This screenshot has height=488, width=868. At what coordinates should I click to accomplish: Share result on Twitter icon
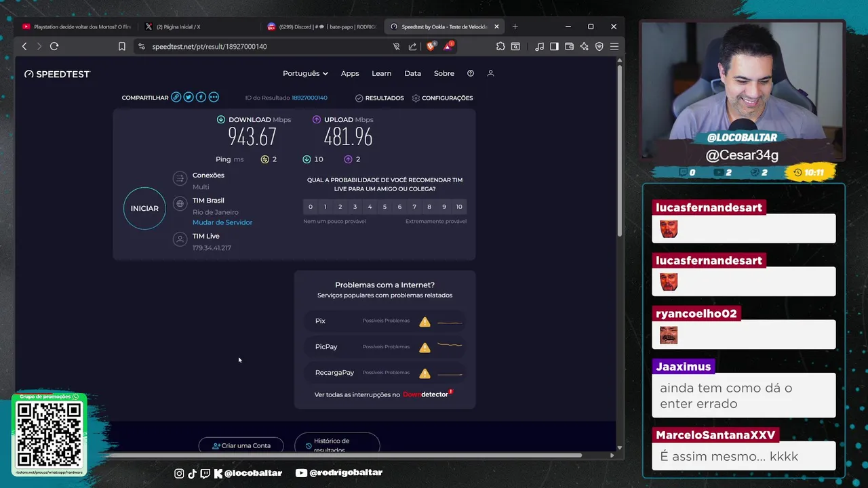189,97
